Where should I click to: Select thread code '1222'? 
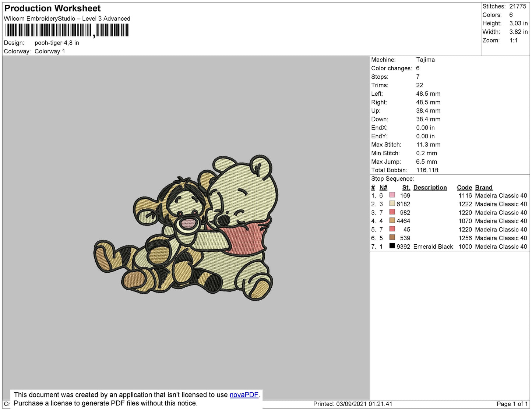[x=465, y=204]
